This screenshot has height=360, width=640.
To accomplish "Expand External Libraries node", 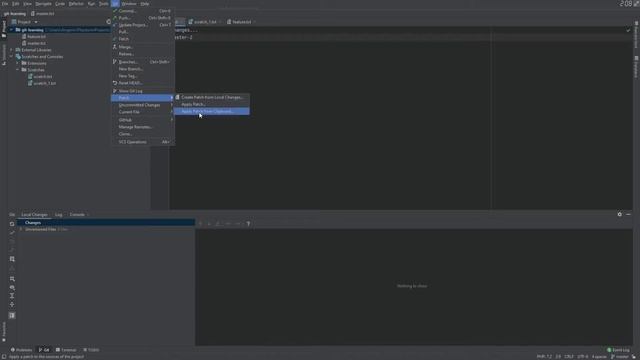I will click(11, 50).
